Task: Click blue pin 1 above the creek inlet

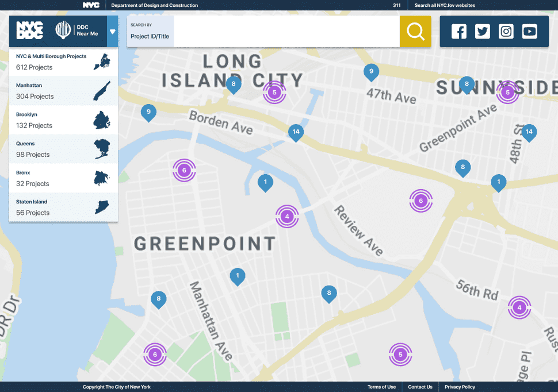Action: tap(265, 183)
